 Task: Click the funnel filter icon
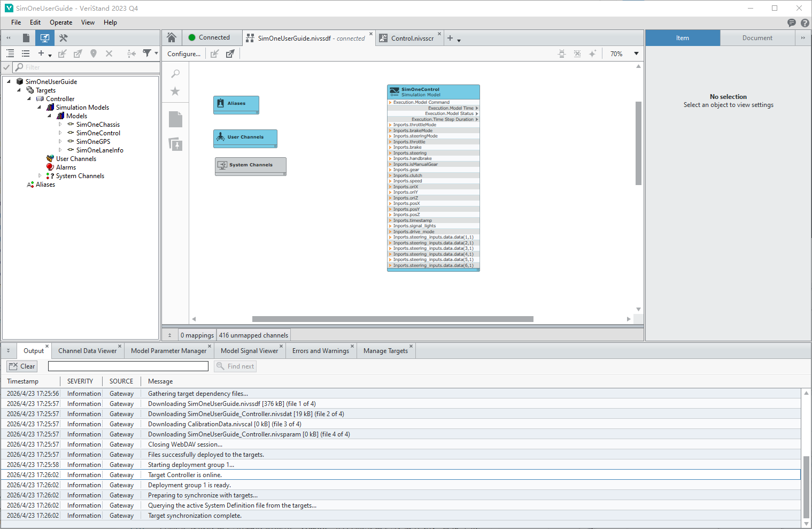pos(147,53)
